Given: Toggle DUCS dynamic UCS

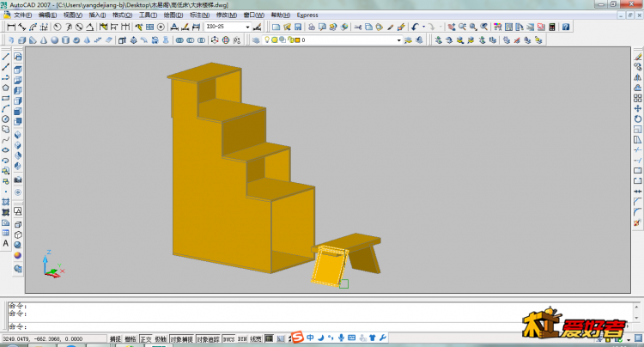Looking at the screenshot, I should coord(228,338).
